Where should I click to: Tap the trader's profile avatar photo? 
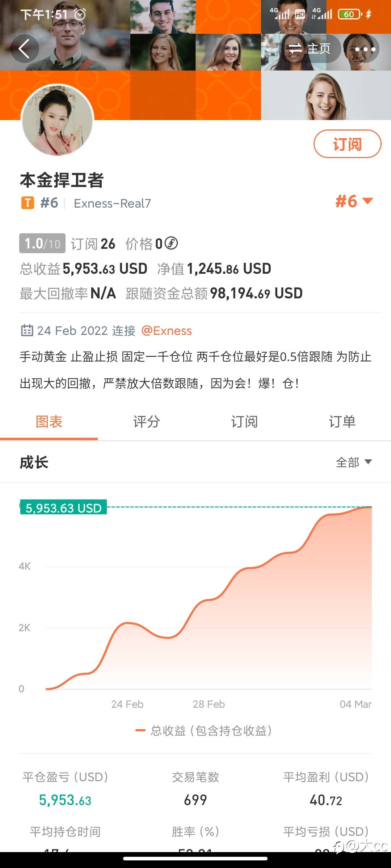point(58,120)
